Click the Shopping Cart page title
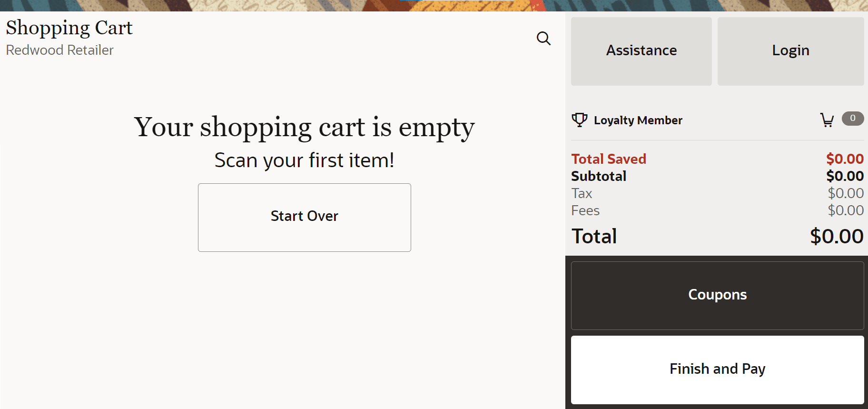The width and height of the screenshot is (868, 409). pyautogui.click(x=69, y=28)
